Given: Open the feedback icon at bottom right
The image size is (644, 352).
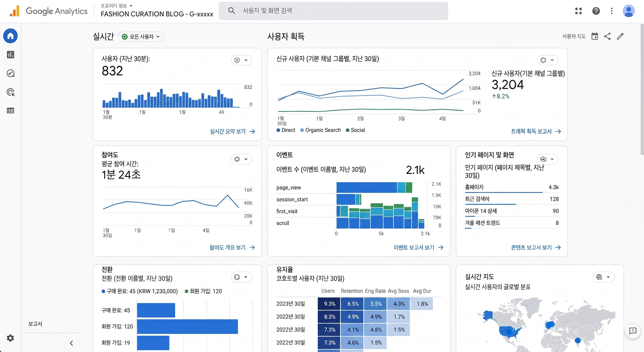Looking at the screenshot, I should tap(633, 331).
